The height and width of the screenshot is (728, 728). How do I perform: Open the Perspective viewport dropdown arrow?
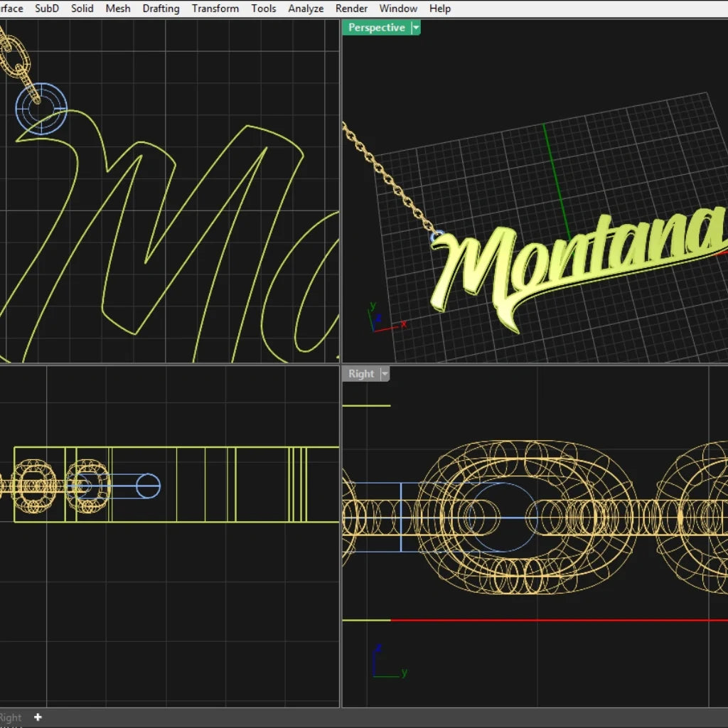pyautogui.click(x=416, y=28)
